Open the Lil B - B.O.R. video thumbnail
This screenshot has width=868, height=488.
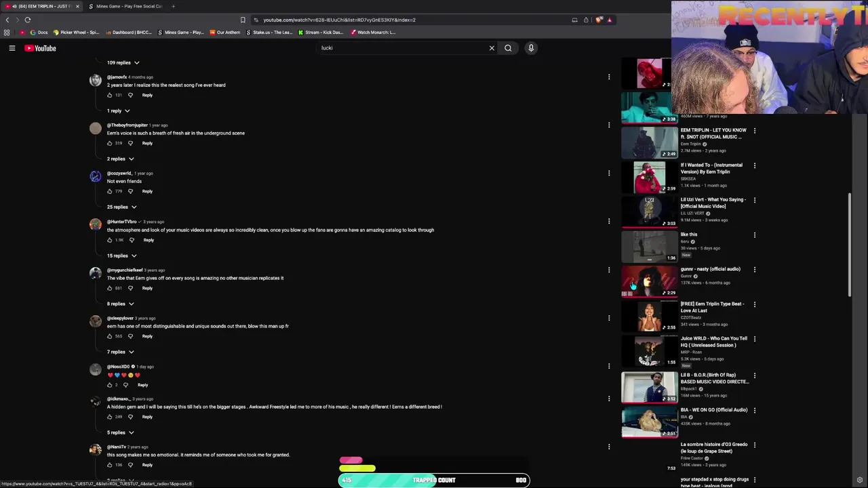(650, 387)
